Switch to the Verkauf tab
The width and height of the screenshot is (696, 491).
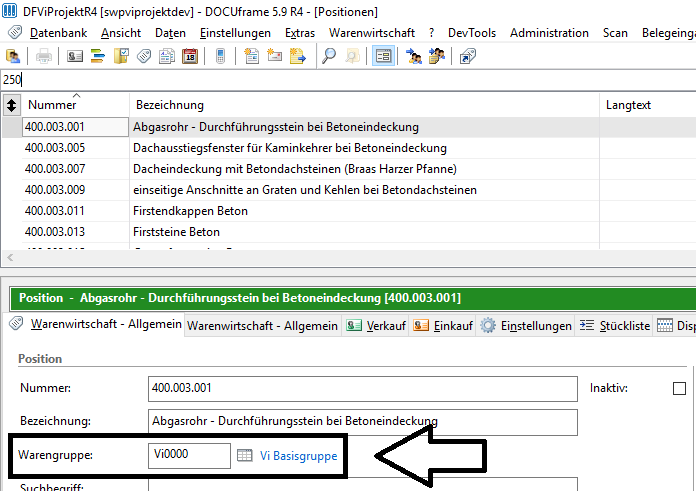pos(375,326)
